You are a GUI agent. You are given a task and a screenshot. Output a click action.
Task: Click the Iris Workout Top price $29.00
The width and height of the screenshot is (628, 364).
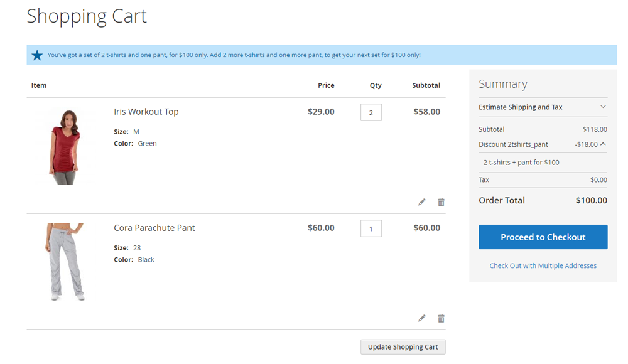pos(321,112)
